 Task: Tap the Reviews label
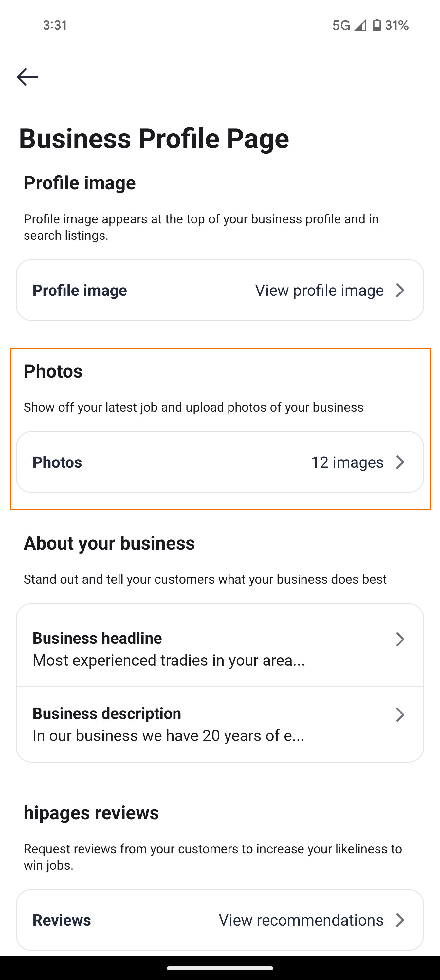[62, 920]
